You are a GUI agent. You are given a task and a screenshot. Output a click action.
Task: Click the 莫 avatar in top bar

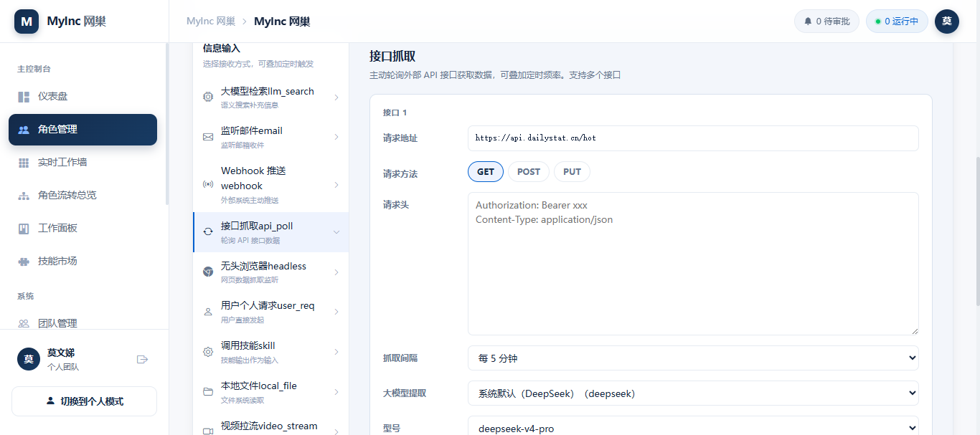coord(946,21)
